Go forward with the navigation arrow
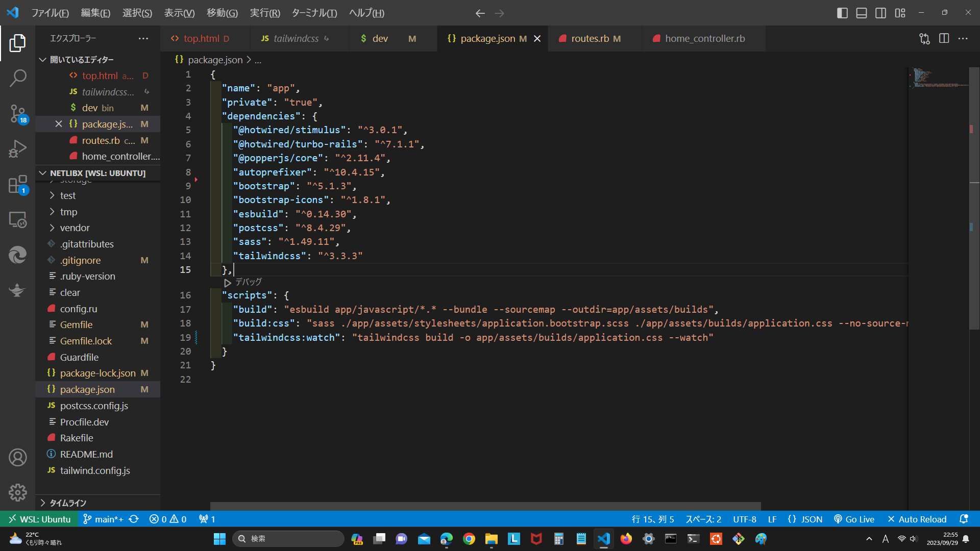The width and height of the screenshot is (980, 551). pos(499,13)
